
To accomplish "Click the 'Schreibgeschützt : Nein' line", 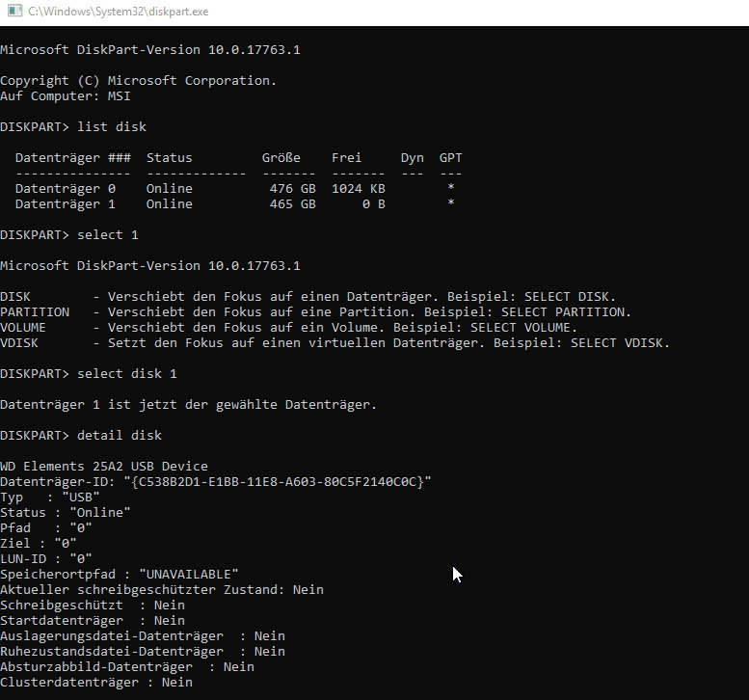I will (x=92, y=605).
